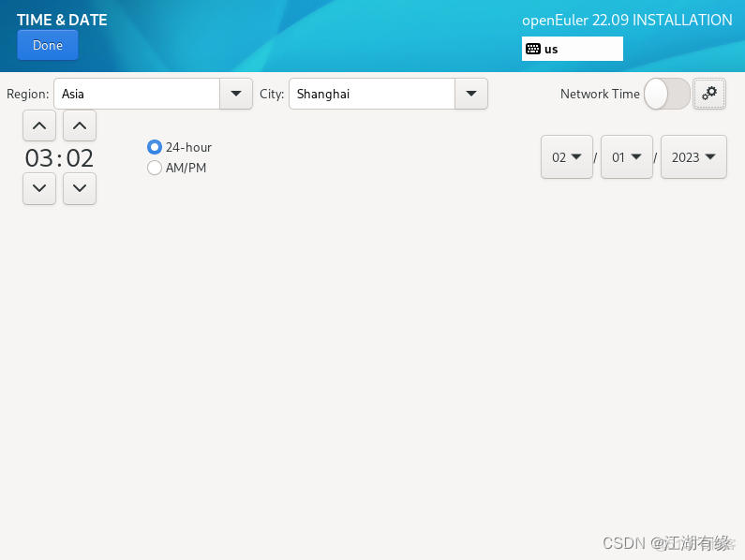Select the AM/PM time format

click(155, 168)
